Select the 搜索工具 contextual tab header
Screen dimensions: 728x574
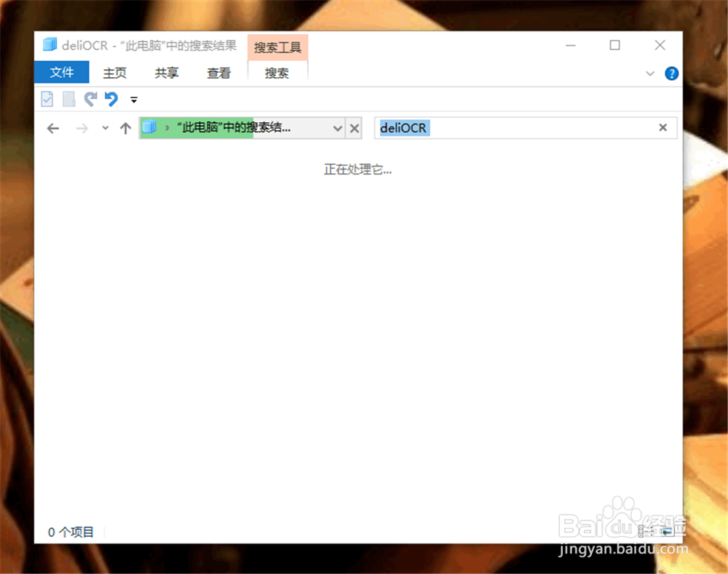coord(277,47)
